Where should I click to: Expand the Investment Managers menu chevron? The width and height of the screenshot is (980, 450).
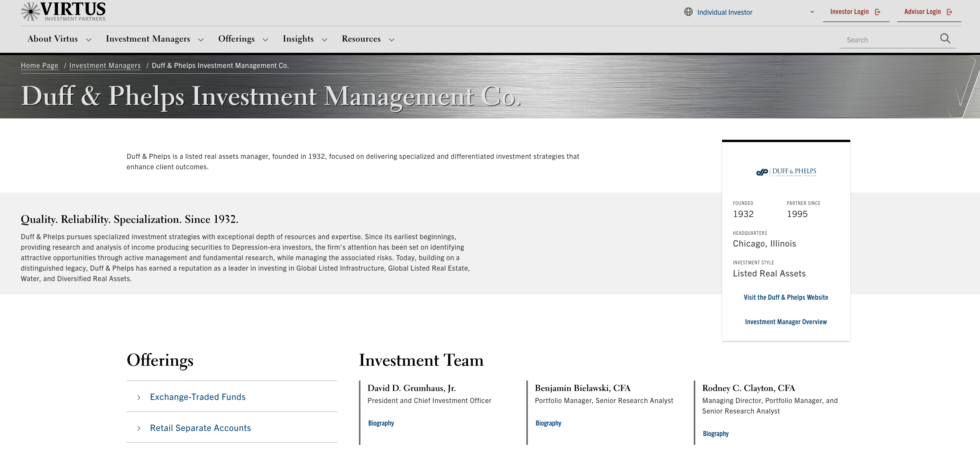point(201,40)
